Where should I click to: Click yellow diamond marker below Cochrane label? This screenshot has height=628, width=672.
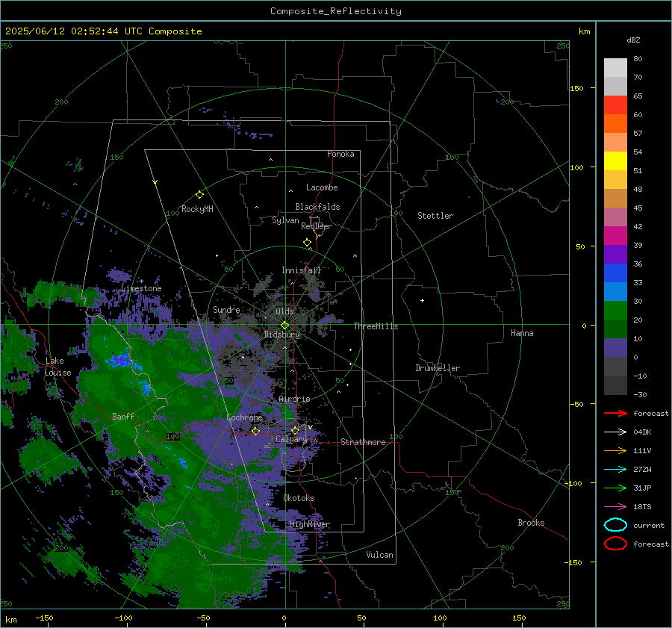[255, 431]
